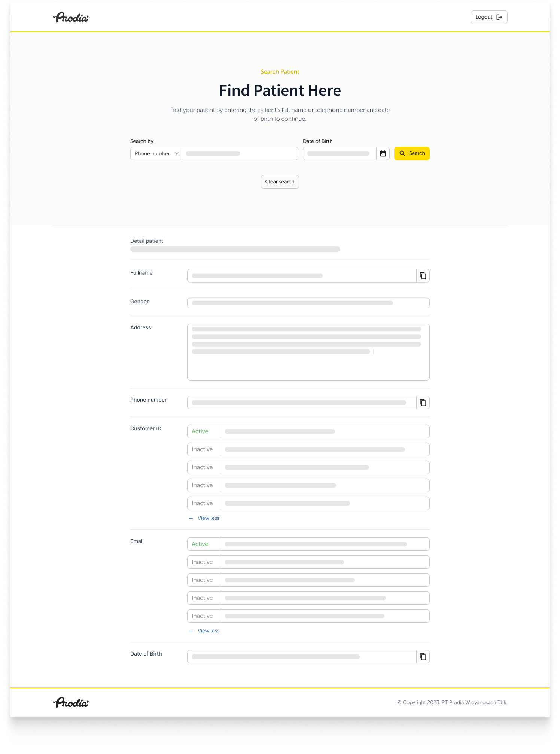
Task: Click the Active Customer ID row
Action: click(308, 431)
